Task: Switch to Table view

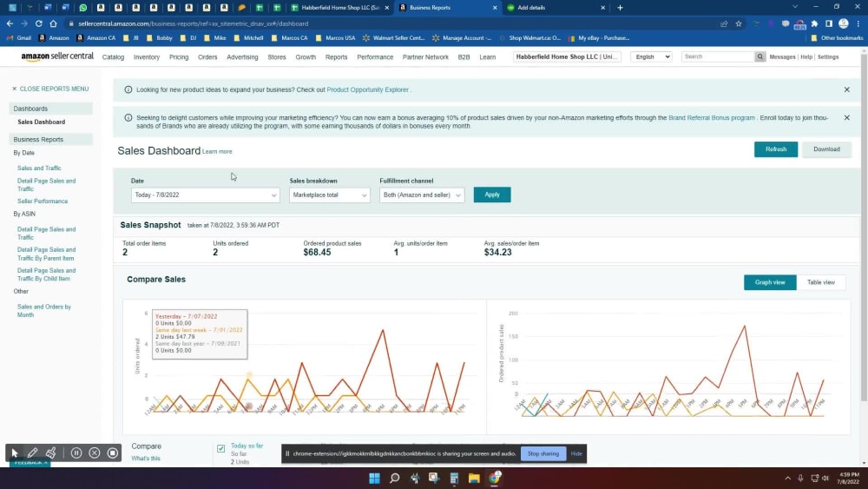Action: click(821, 282)
